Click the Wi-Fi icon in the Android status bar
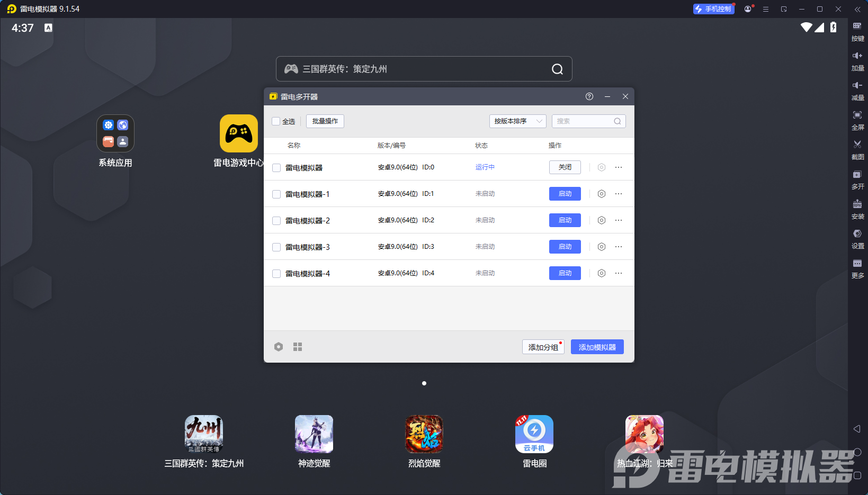The width and height of the screenshot is (868, 495). (807, 27)
